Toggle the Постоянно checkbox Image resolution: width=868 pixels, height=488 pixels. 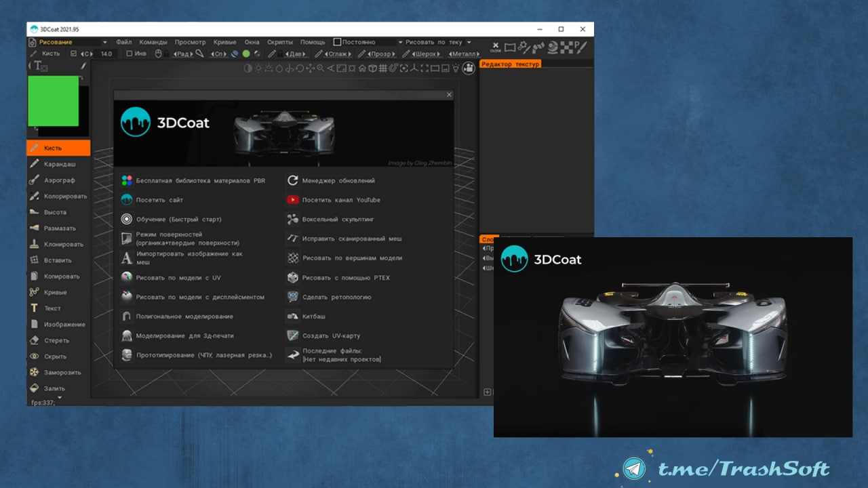tap(337, 42)
